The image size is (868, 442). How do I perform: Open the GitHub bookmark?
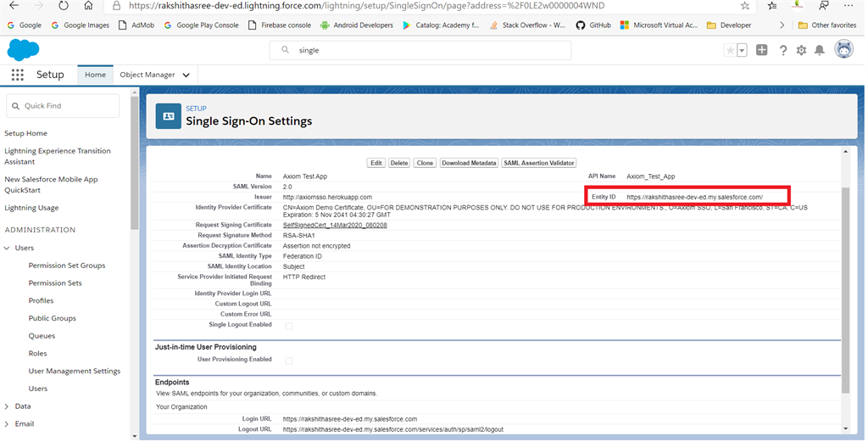pyautogui.click(x=593, y=25)
